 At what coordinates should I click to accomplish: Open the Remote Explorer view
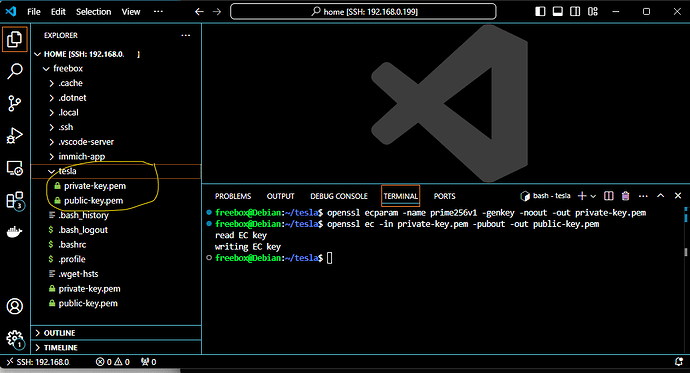point(15,168)
